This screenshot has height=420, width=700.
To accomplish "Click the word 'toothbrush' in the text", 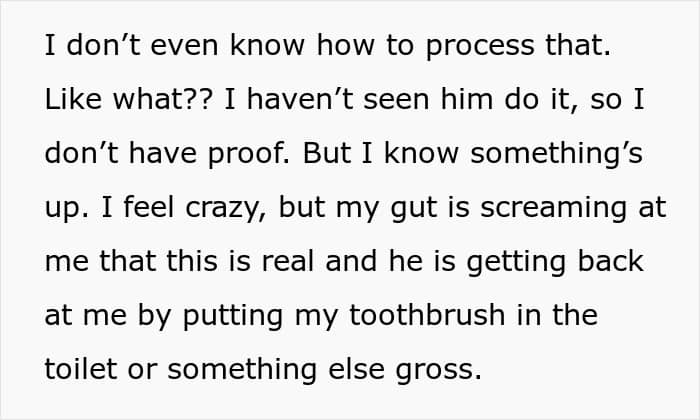I will coord(426,315).
